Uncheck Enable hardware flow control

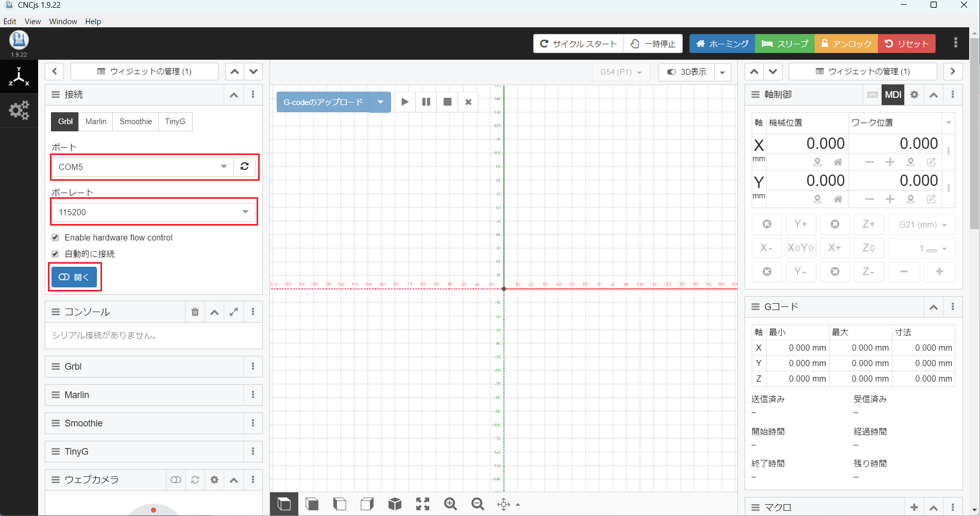[55, 237]
